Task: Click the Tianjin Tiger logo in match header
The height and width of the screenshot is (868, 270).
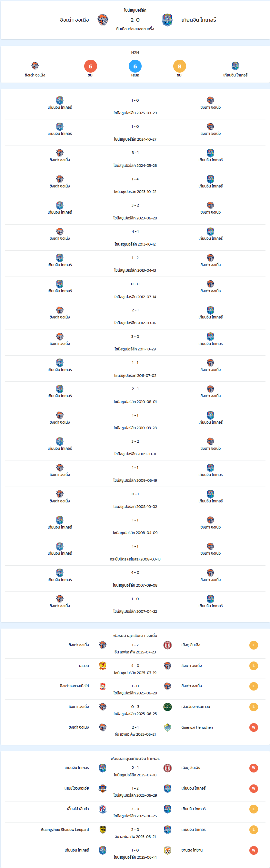Action: tap(167, 20)
